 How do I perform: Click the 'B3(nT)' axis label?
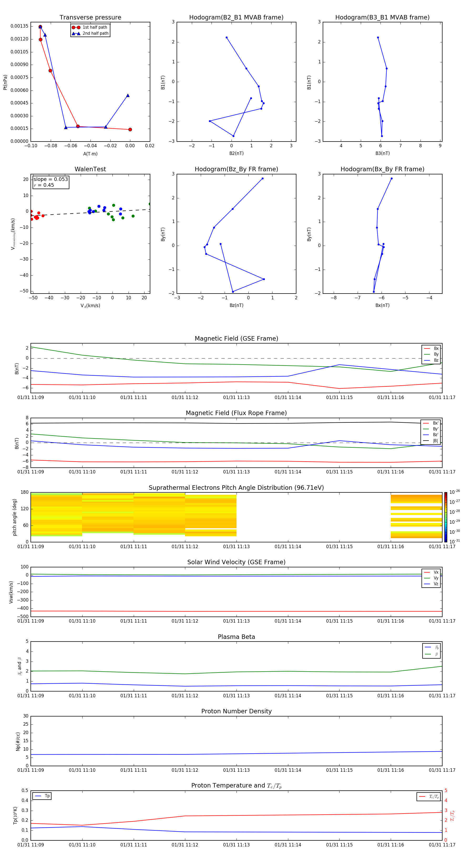(382, 153)
